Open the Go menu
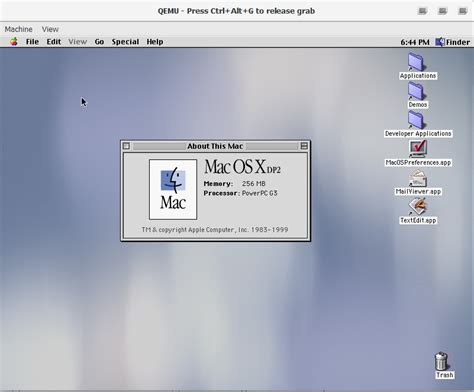Image resolution: width=474 pixels, height=392 pixels. (99, 42)
